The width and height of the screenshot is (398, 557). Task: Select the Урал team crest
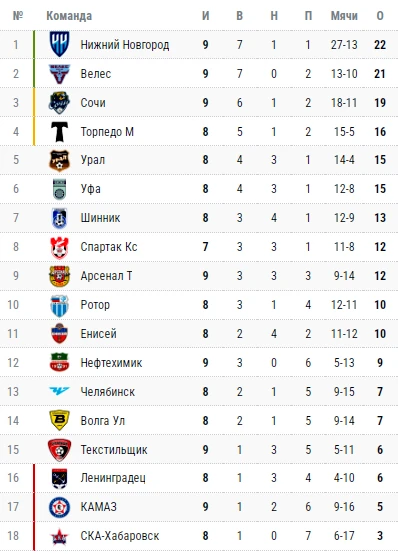(x=59, y=161)
